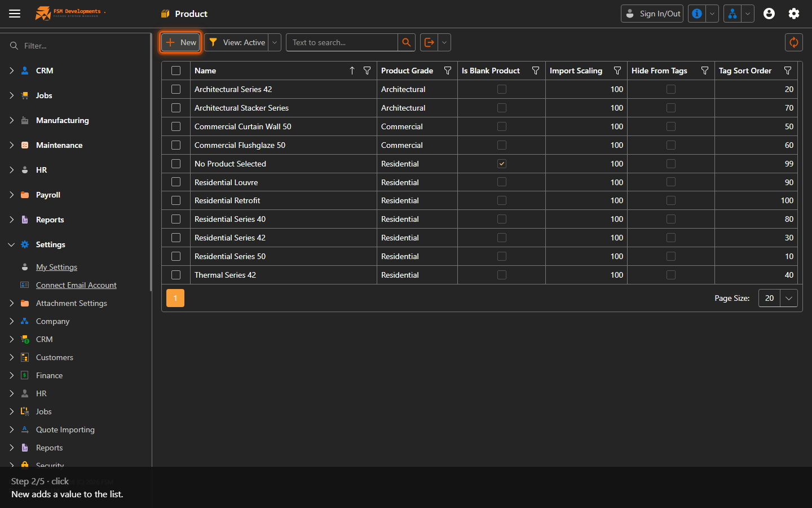Open the Tag Sort Order filter icon

click(788, 71)
